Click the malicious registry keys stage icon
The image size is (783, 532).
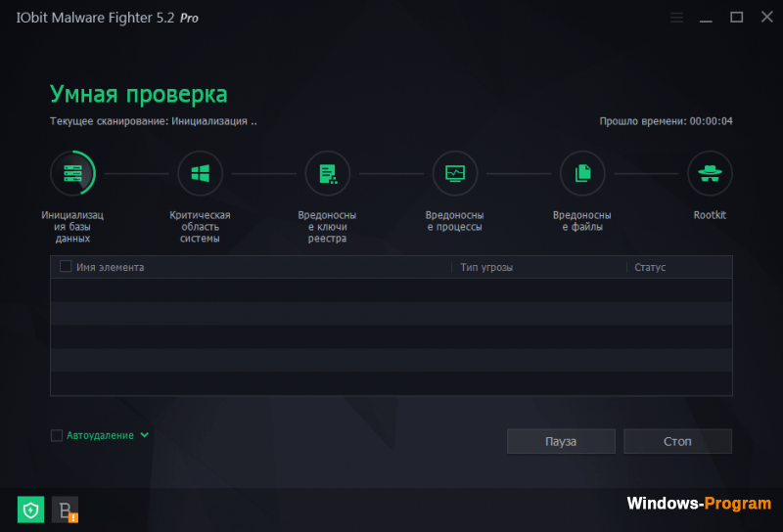point(328,173)
